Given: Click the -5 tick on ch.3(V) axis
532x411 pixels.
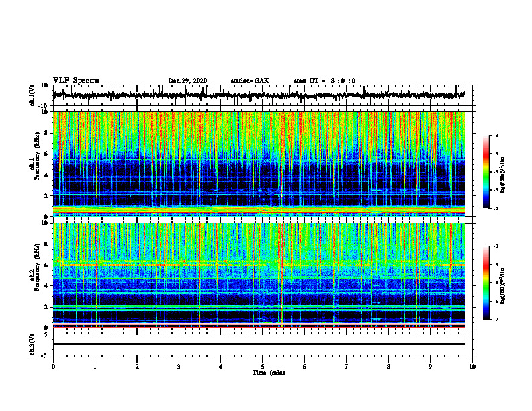Looking at the screenshot, I should [x=45, y=355].
